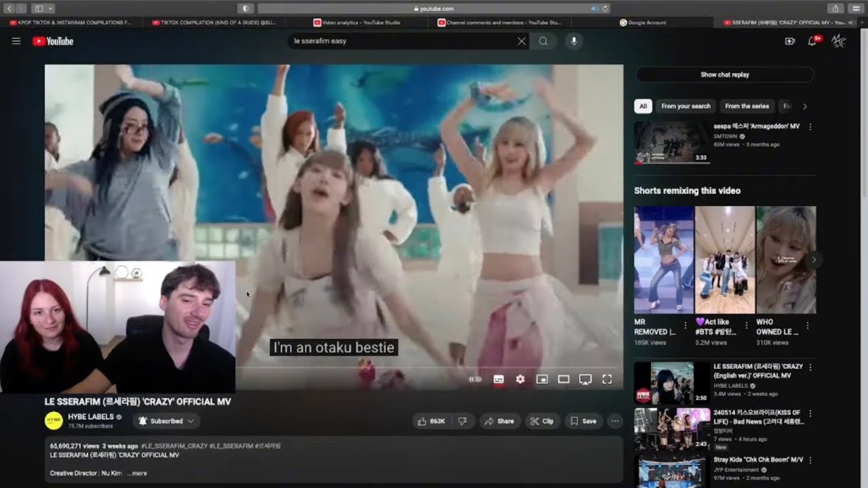Click the search magnifier button
Screen dimensions: 868x488
[543, 41]
